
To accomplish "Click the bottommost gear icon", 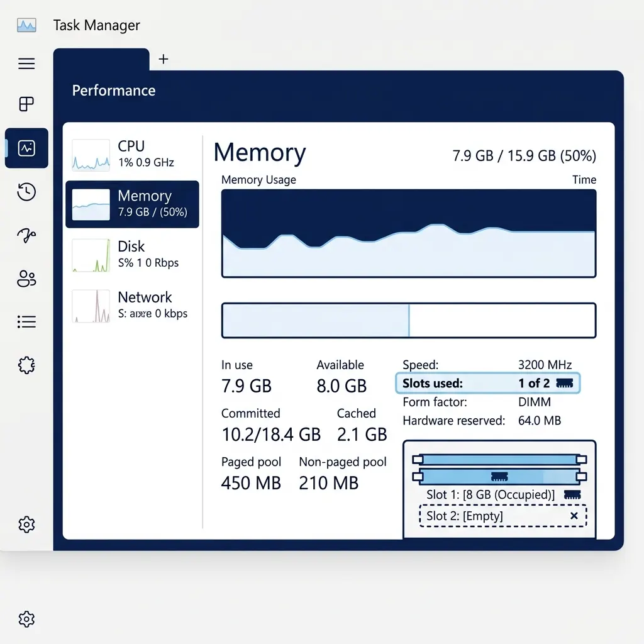I will (26, 619).
